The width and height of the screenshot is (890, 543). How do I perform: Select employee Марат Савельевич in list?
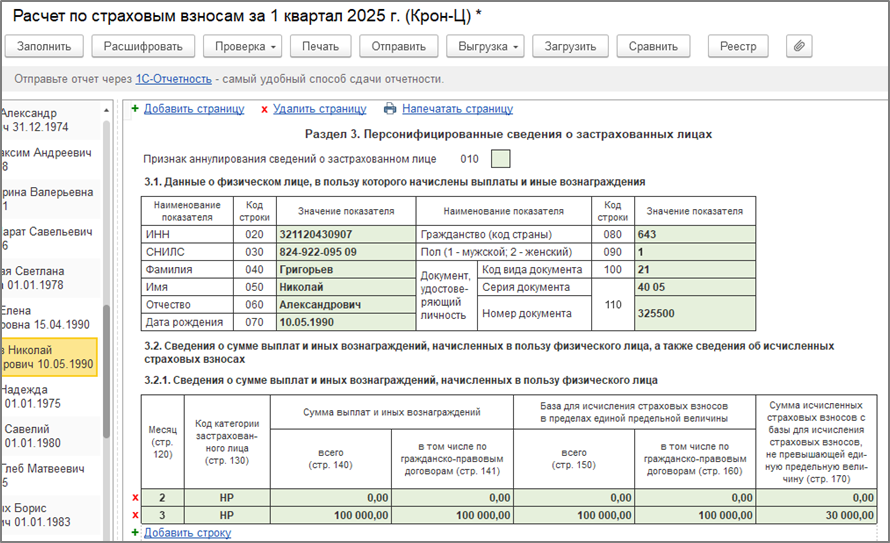pos(50,238)
